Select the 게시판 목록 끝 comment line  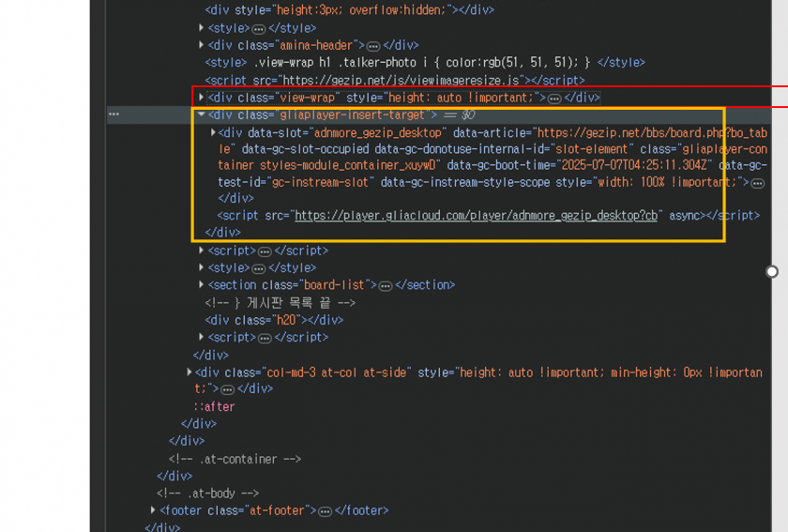coord(280,303)
